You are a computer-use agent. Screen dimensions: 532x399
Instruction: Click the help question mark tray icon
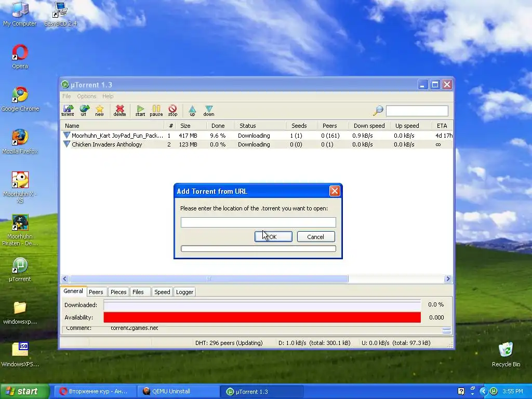(461, 391)
